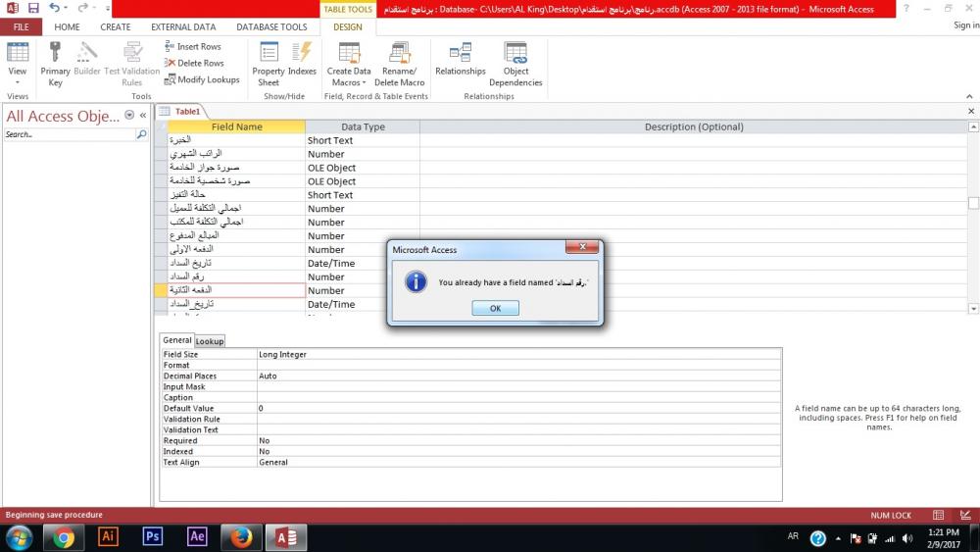Click the search magnifier icon
Screen dimensions: 980x552
pos(142,134)
